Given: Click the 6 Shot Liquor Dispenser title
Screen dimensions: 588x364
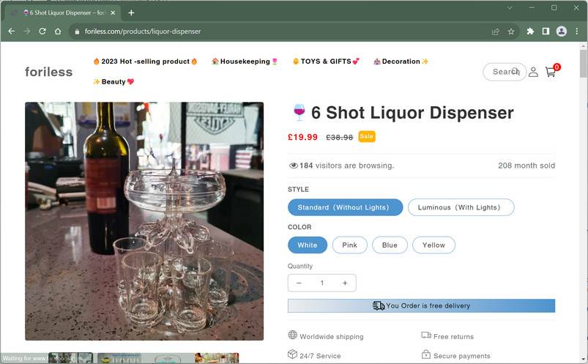Looking at the screenshot, I should 412,113.
